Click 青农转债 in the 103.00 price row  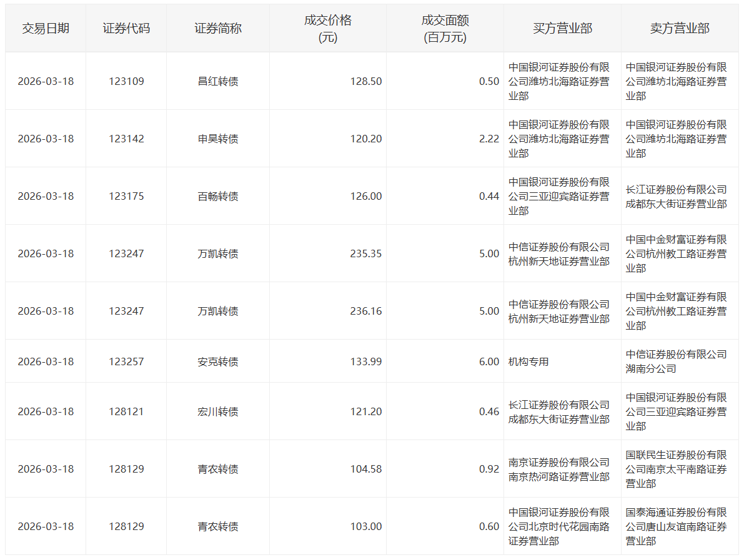(218, 526)
